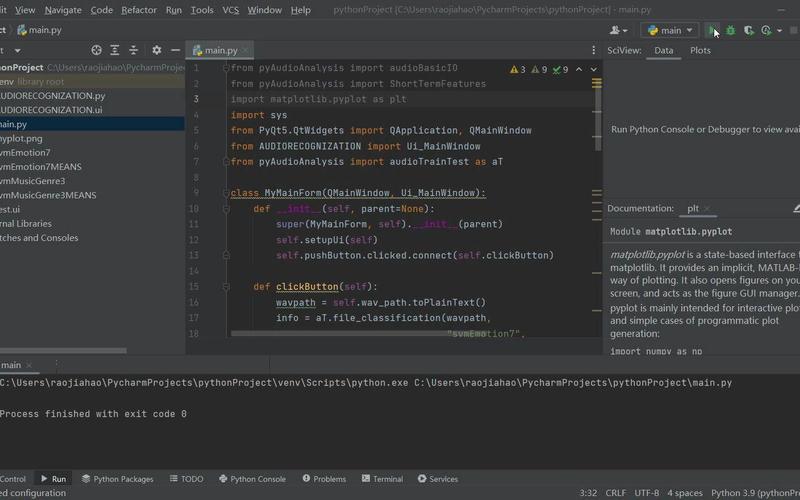Collapse __init__ method fold marker
Image resolution: width=800 pixels, height=500 pixels.
[x=226, y=209]
